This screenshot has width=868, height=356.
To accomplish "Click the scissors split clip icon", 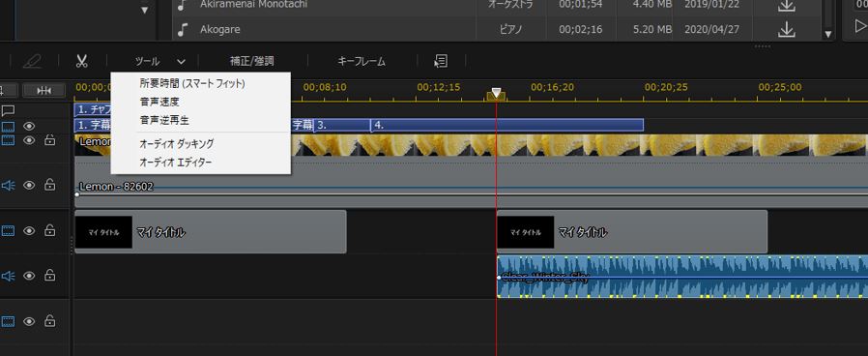I will click(82, 61).
